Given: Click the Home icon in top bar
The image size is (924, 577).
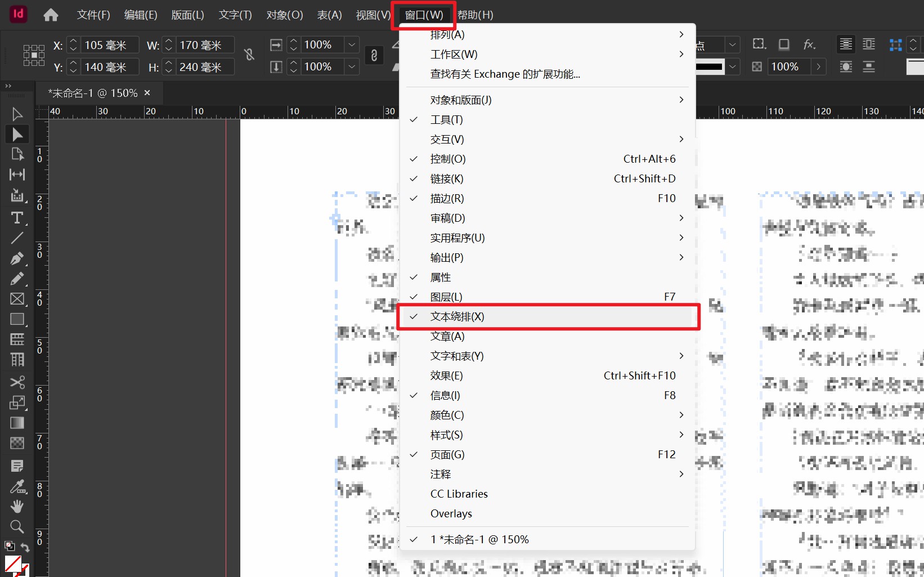Looking at the screenshot, I should (51, 15).
